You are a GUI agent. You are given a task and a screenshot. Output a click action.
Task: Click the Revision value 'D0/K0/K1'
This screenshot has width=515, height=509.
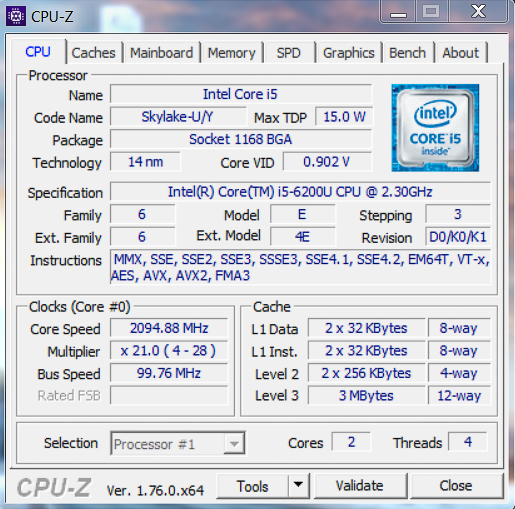click(x=458, y=237)
